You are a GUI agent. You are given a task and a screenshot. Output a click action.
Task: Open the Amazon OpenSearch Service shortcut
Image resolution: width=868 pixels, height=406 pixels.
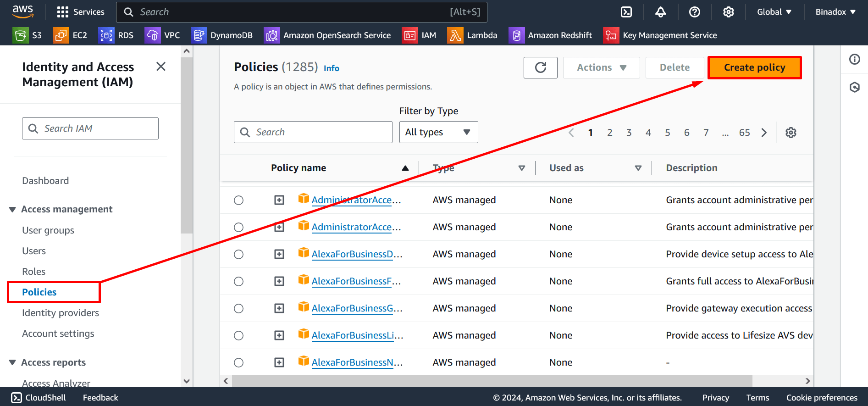pyautogui.click(x=327, y=35)
